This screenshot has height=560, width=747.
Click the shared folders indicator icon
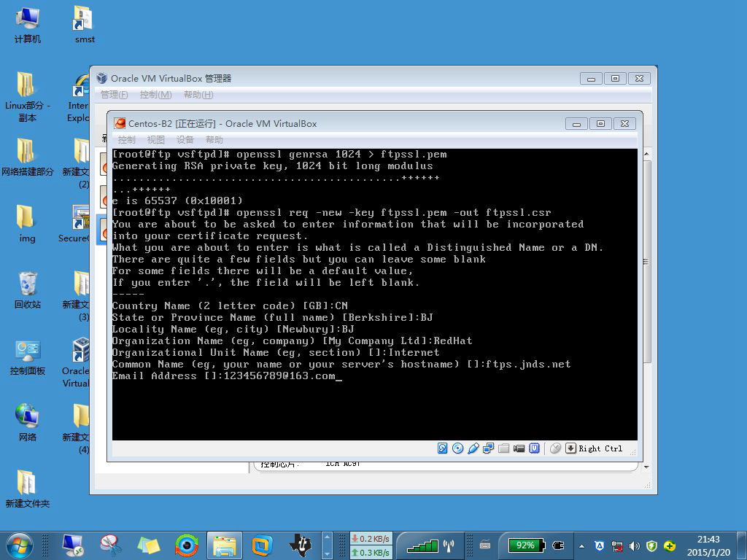pyautogui.click(x=503, y=448)
